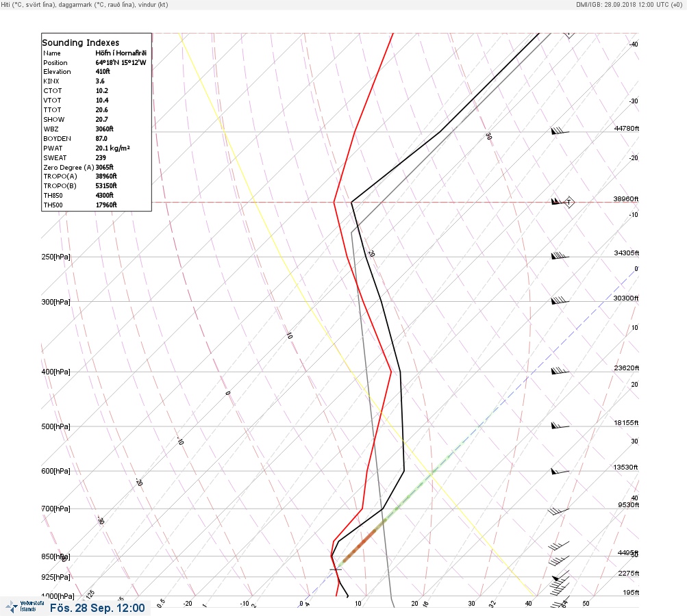The image size is (687, 616).
Task: Click the TH850 value 4300ft
Action: click(104, 195)
